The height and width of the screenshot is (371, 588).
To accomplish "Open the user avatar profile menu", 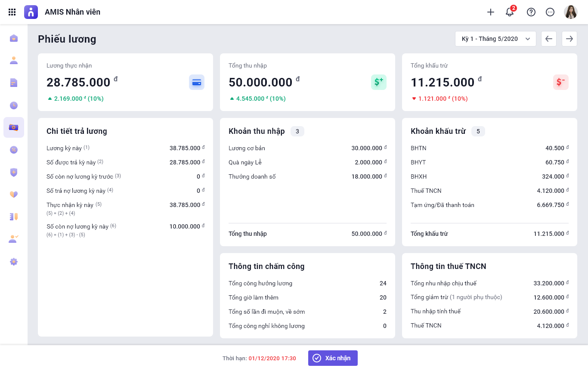I will pos(571,12).
